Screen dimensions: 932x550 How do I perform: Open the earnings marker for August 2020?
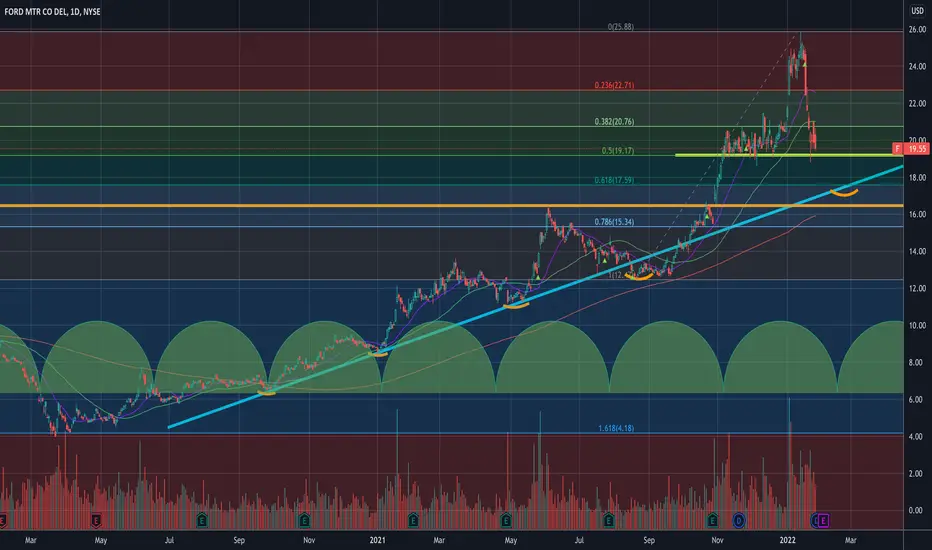click(201, 521)
